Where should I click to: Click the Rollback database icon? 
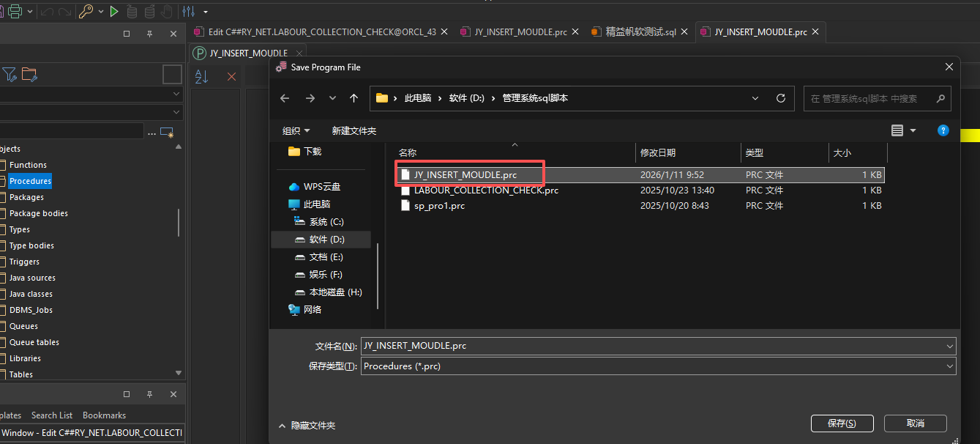click(x=149, y=12)
